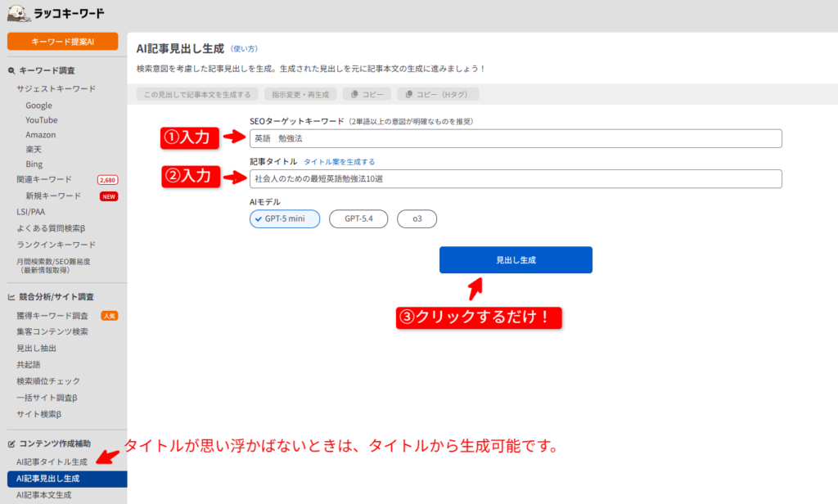Open 関連キーワード menu item

click(x=44, y=179)
